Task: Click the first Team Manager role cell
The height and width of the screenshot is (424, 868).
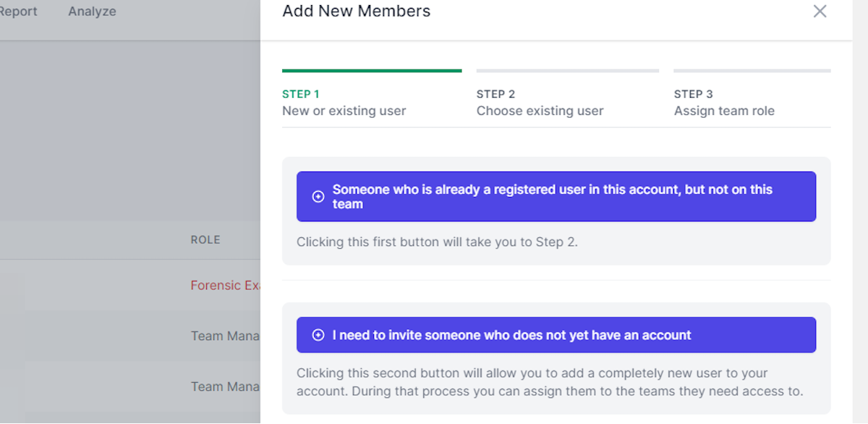Action: pos(225,336)
